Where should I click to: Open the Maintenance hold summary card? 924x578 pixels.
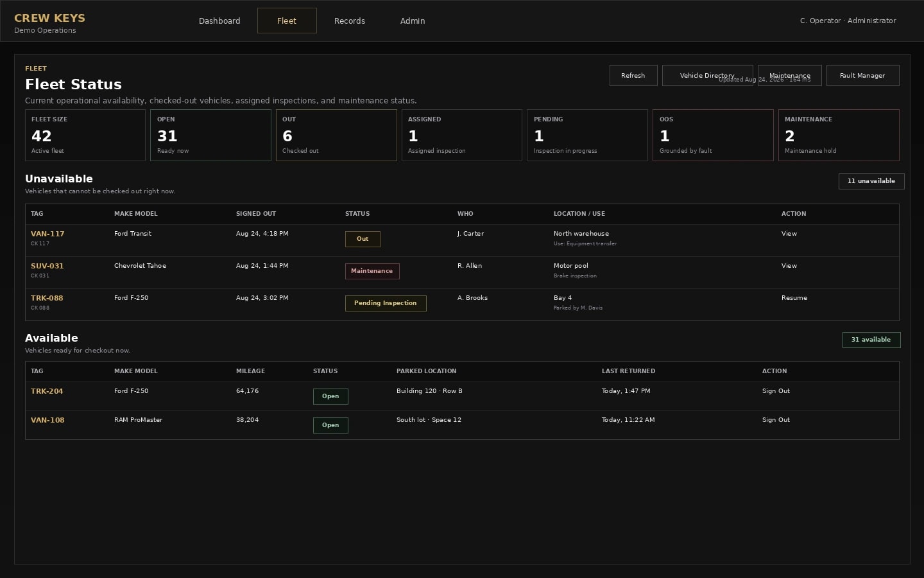839,135
